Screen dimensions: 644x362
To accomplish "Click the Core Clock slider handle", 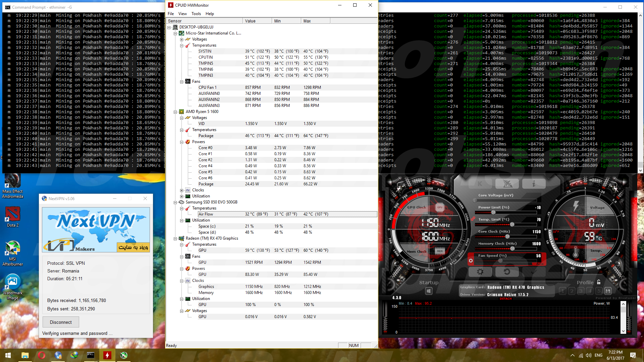I will coord(507,237).
